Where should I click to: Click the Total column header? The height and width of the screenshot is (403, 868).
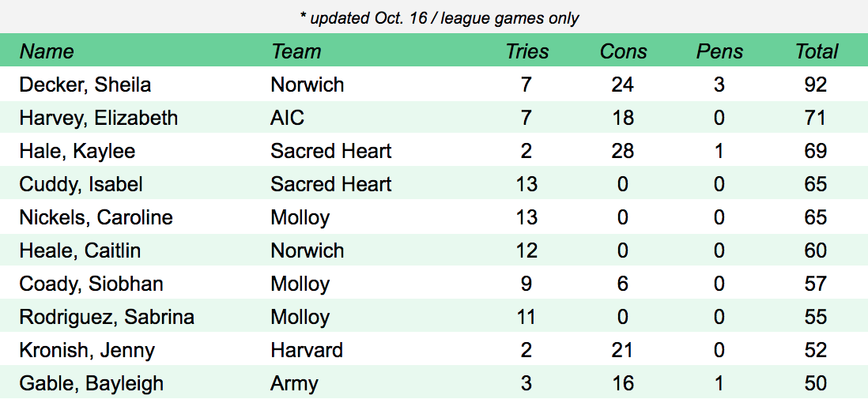816,52
